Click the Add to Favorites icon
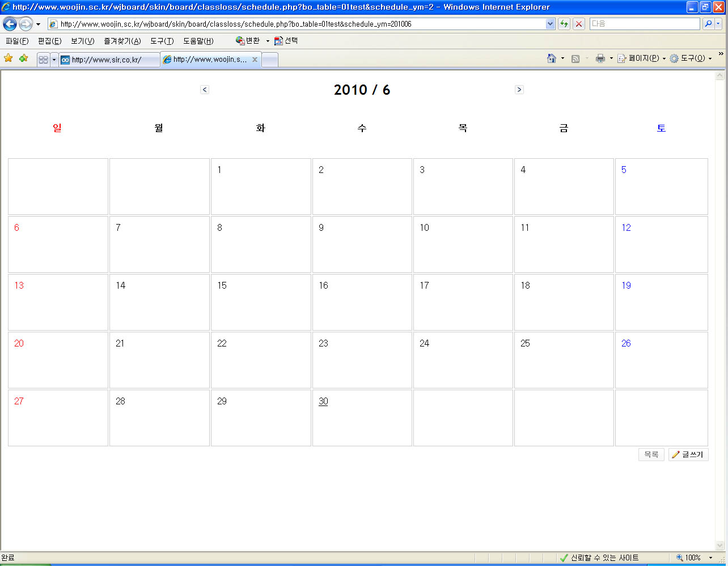This screenshot has height=566, width=728. 23,58
